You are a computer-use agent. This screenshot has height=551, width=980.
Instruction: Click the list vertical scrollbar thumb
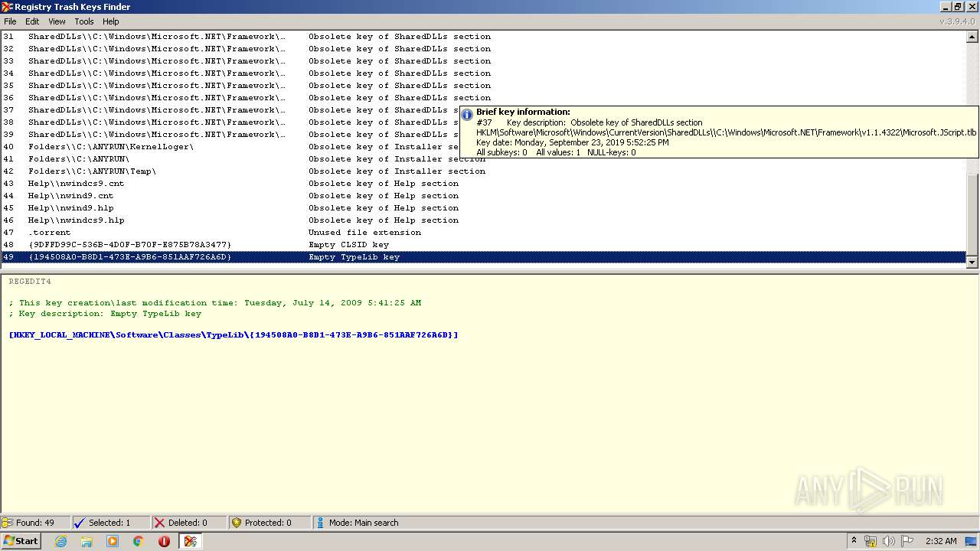(972, 216)
